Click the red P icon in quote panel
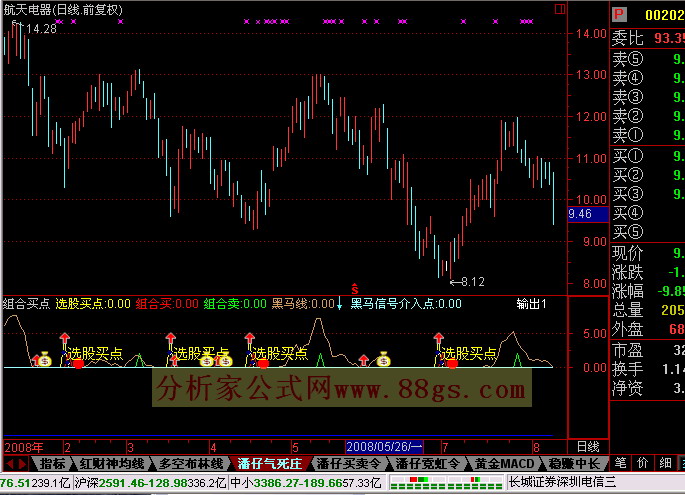This screenshot has width=685, height=495. tap(619, 14)
